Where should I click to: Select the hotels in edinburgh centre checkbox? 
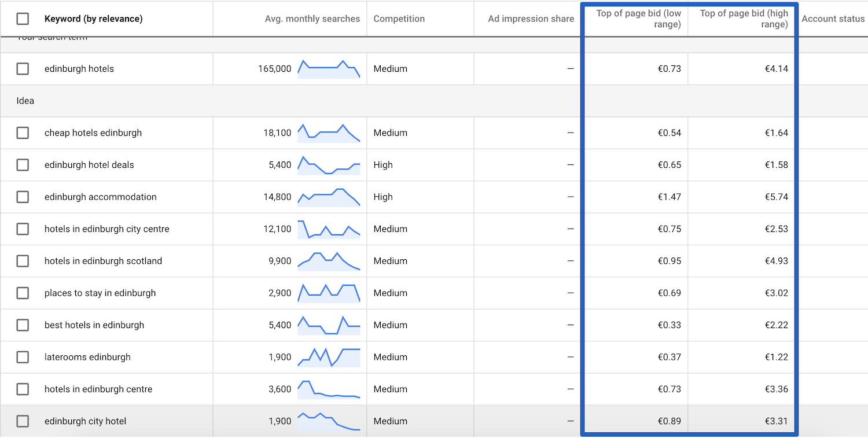pyautogui.click(x=23, y=389)
